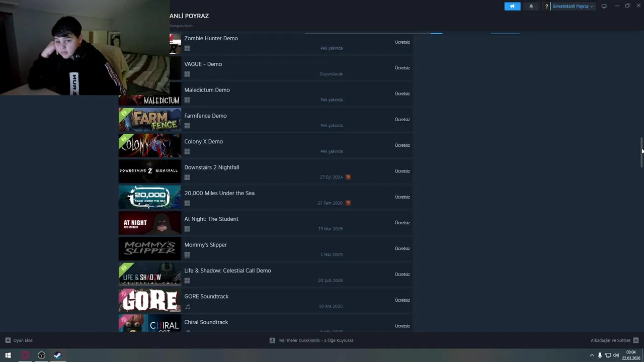Open the notifications bell
This screenshot has height=362, width=644.
(x=531, y=7)
